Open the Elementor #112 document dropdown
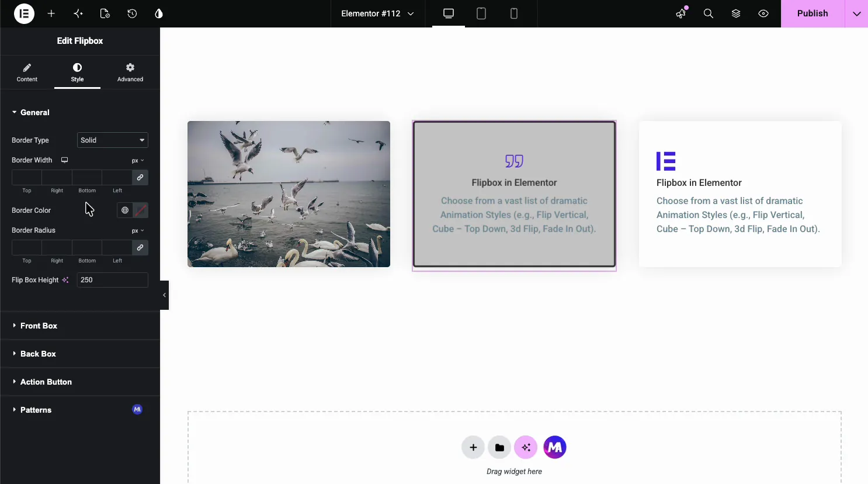868x484 pixels. pyautogui.click(x=377, y=13)
